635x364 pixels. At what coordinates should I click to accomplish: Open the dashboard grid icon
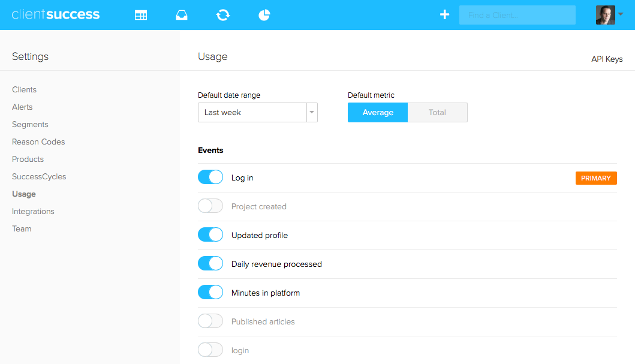[141, 14]
